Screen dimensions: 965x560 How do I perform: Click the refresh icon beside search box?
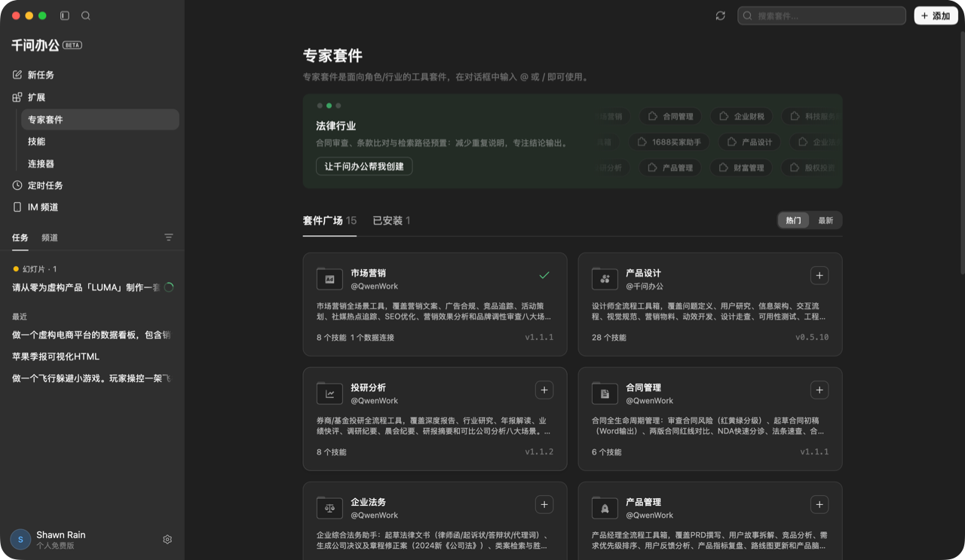point(721,16)
